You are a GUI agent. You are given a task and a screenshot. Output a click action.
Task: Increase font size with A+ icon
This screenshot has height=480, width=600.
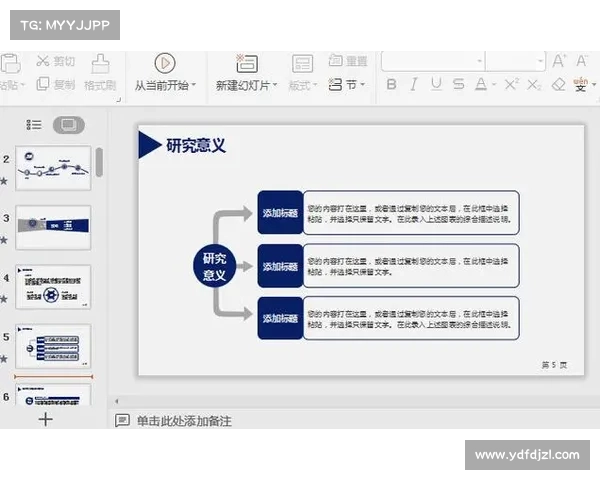[559, 61]
